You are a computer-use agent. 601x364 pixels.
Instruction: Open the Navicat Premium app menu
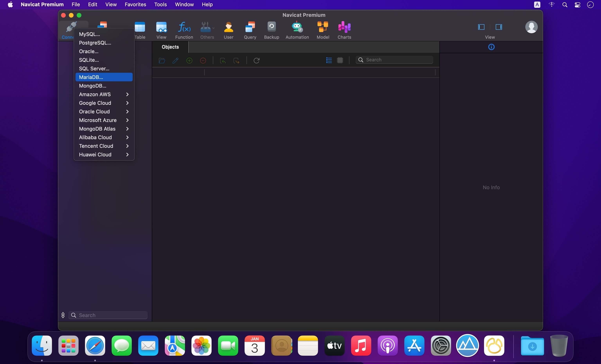point(42,4)
